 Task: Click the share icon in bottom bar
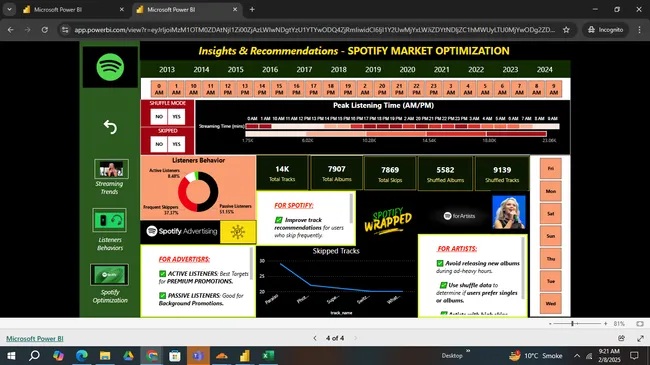(x=621, y=338)
